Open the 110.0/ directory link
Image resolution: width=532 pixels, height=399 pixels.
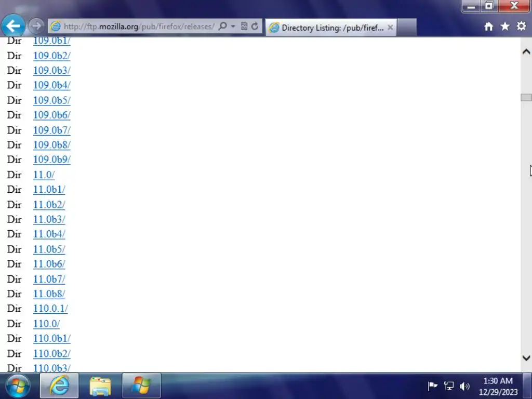pos(46,324)
